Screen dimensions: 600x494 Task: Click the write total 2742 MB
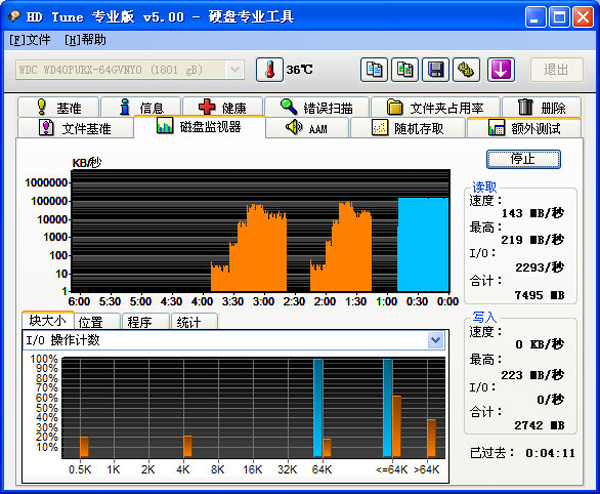click(x=540, y=425)
